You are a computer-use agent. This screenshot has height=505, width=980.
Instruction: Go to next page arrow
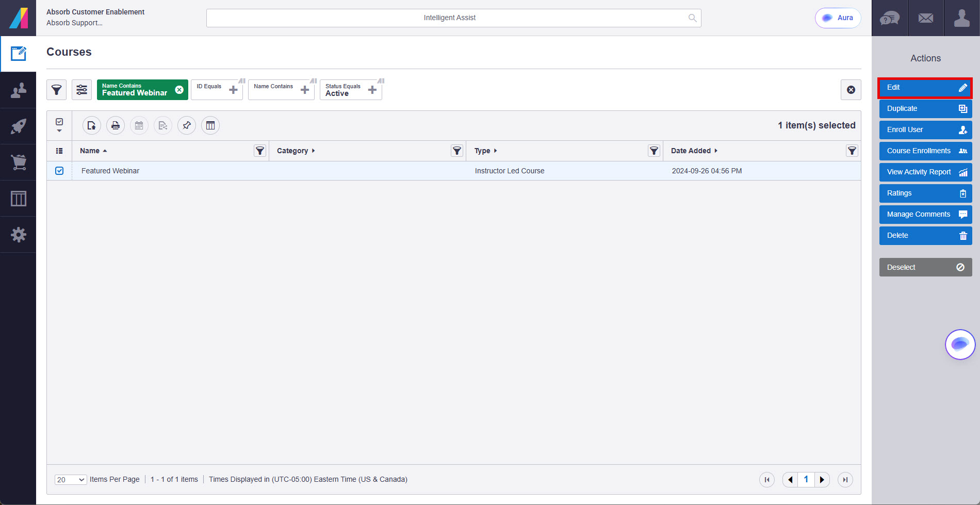tap(822, 480)
